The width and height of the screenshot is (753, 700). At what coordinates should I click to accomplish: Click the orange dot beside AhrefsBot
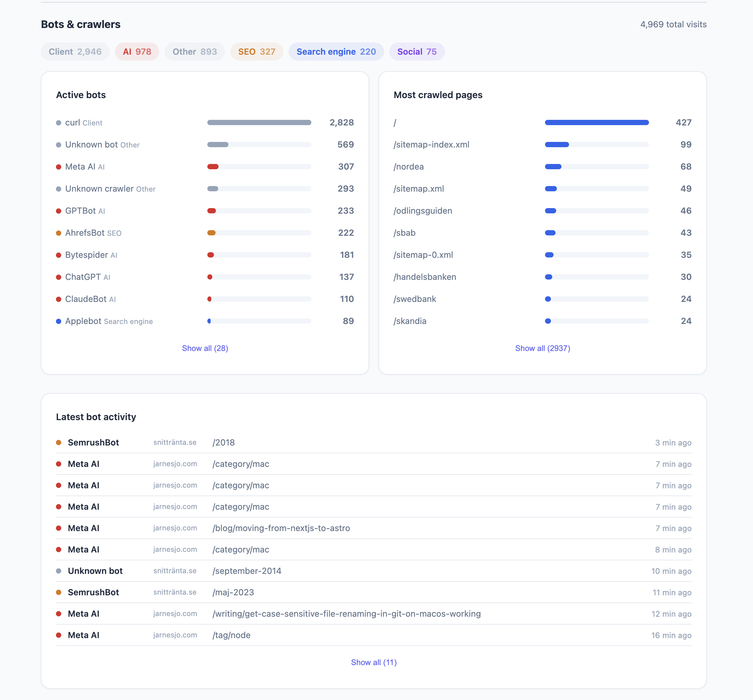coord(59,232)
